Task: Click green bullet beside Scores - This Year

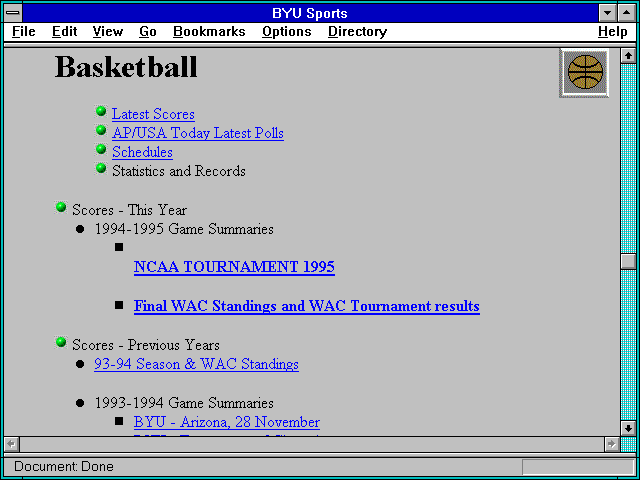Action: [61, 207]
